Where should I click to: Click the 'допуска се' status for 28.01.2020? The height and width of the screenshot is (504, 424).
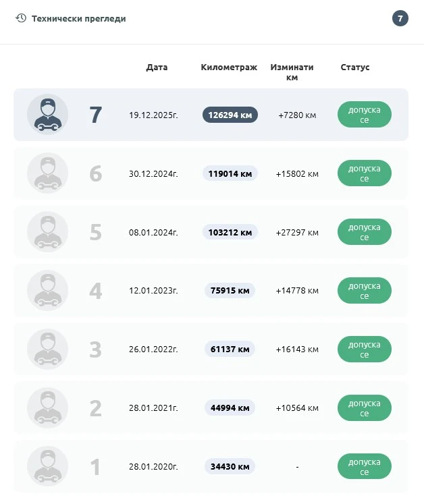(x=364, y=466)
